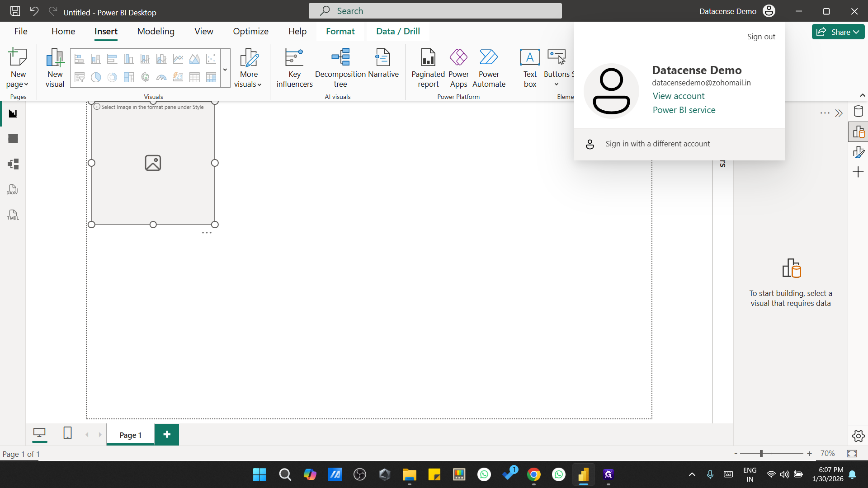Image resolution: width=868 pixels, height=488 pixels.
Task: Insert a map visual using the globe icon
Action: (145, 78)
